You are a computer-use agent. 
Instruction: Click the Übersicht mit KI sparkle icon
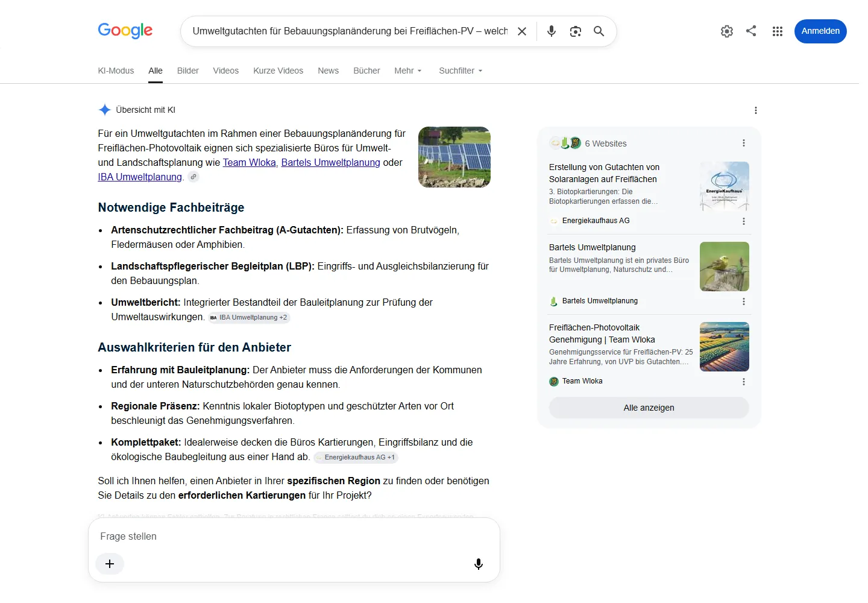(105, 110)
